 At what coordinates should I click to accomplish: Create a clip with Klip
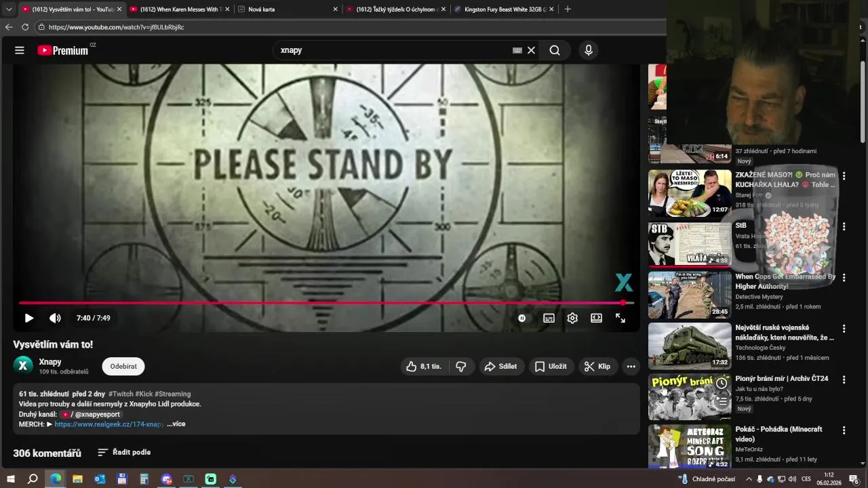click(598, 366)
